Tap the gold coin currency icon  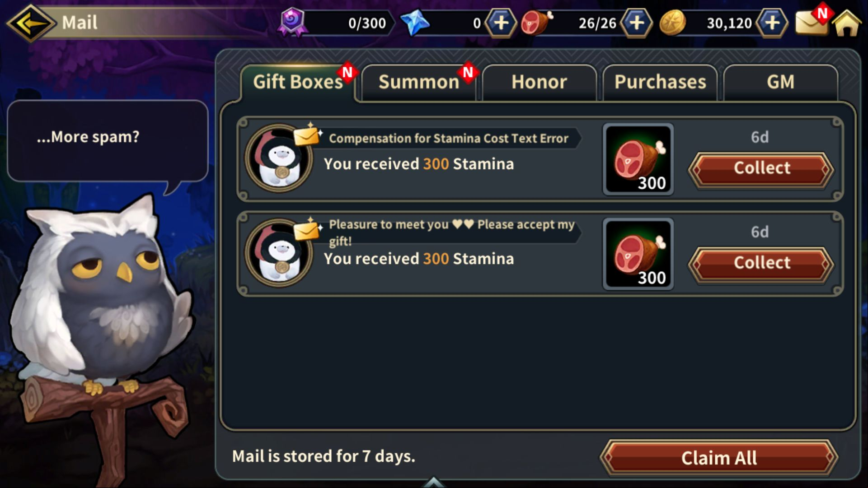click(672, 23)
